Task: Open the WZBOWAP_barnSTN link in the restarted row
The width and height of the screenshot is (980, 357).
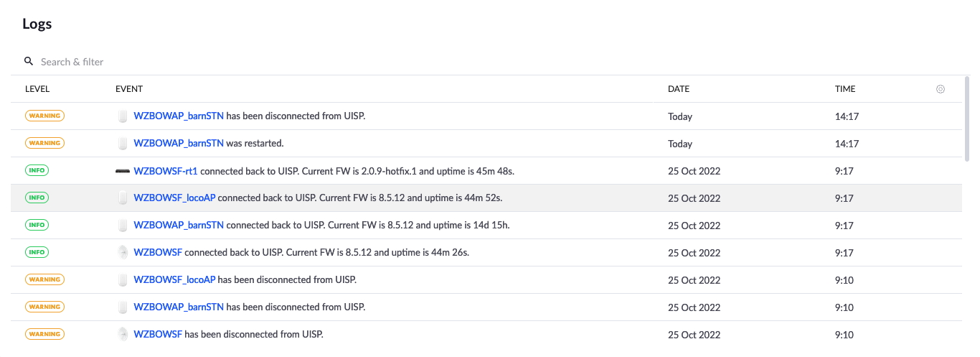Action: coord(179,144)
